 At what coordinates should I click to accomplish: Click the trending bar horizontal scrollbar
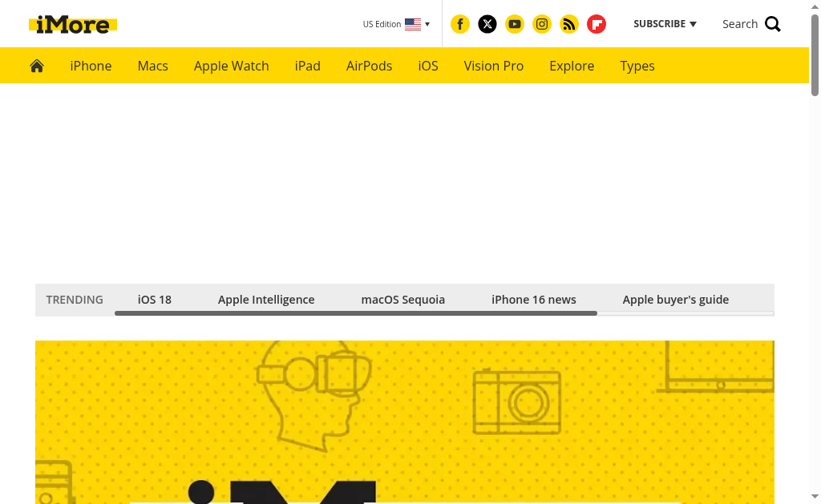[356, 313]
